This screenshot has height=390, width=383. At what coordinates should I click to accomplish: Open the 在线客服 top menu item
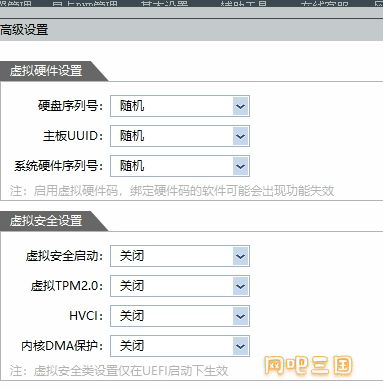pos(324,3)
